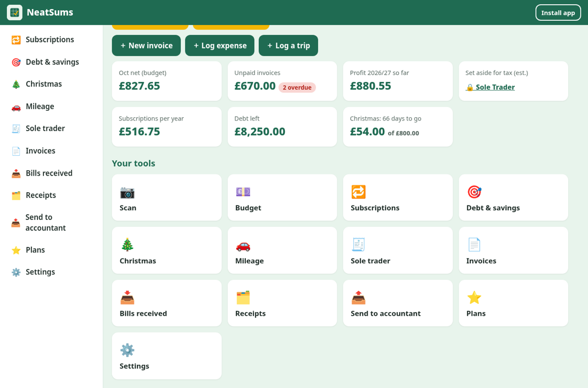Screen dimensions: 588x388
Task: Click the folder icon on the Receipts tile
Action: coord(243,298)
